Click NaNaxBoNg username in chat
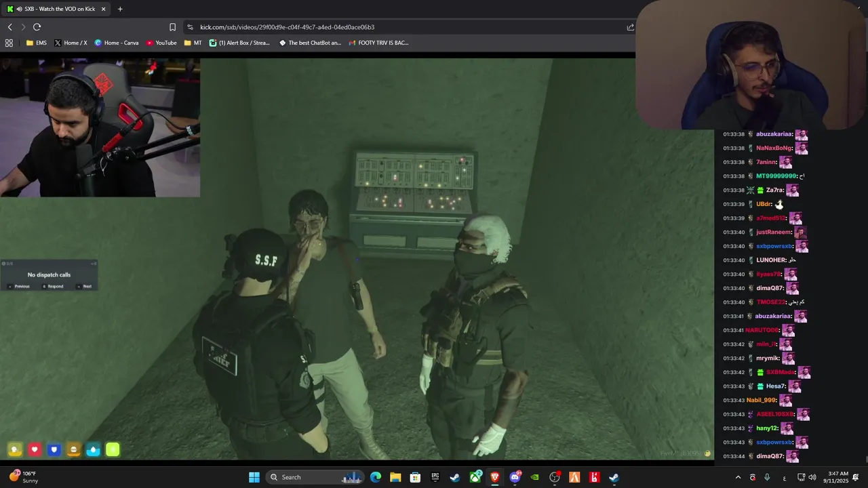Screen dimensions: 868x488 (x=774, y=148)
